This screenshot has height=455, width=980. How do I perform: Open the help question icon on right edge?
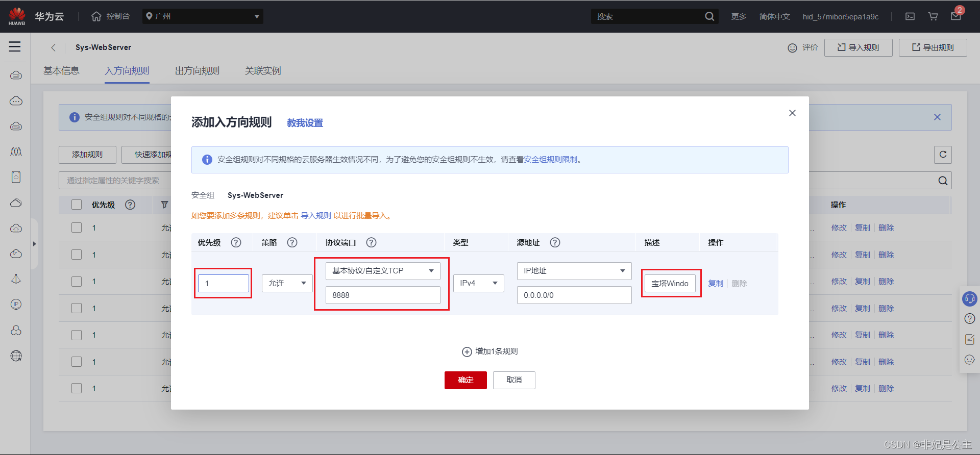point(969,319)
